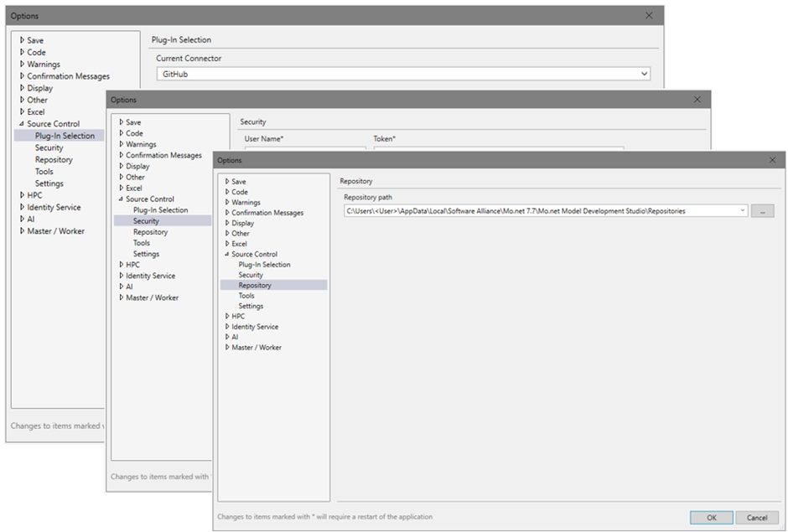The height and width of the screenshot is (532, 788).
Task: Select Plug-In Selection in middle window
Action: pos(160,210)
